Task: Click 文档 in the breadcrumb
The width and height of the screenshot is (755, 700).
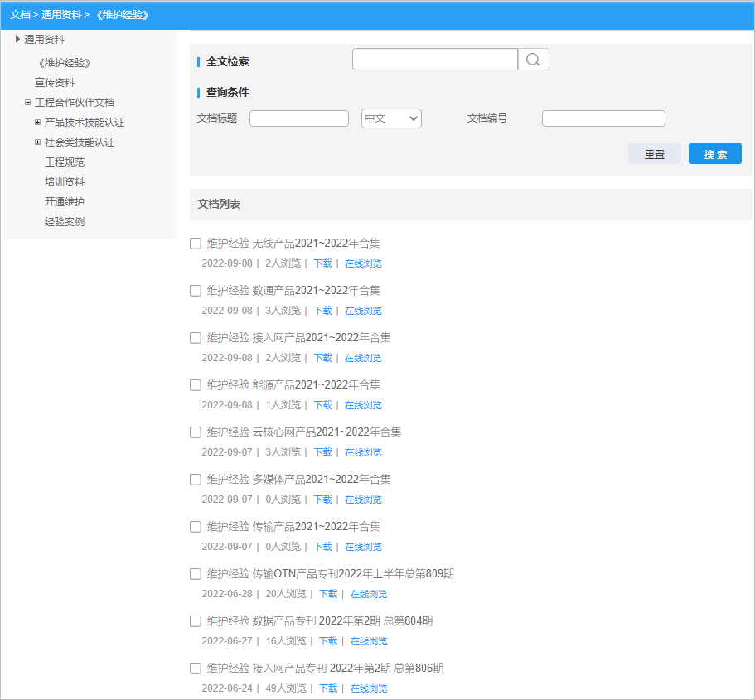Action: pyautogui.click(x=20, y=15)
